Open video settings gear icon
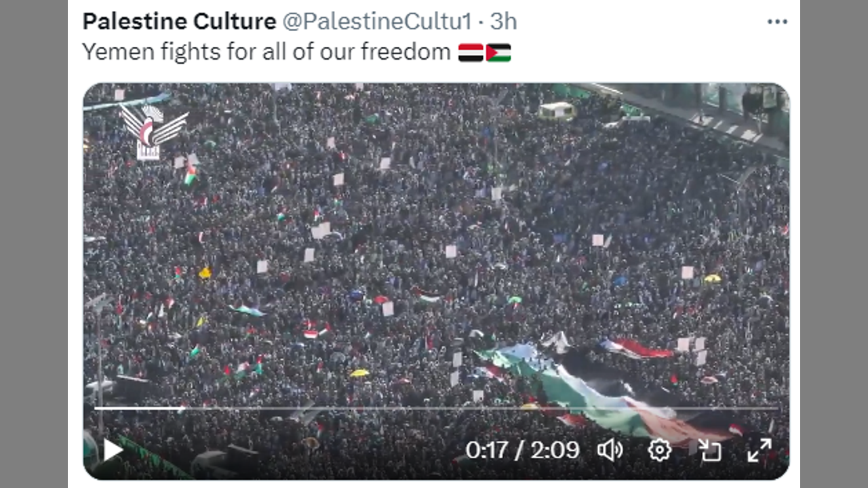 (659, 449)
